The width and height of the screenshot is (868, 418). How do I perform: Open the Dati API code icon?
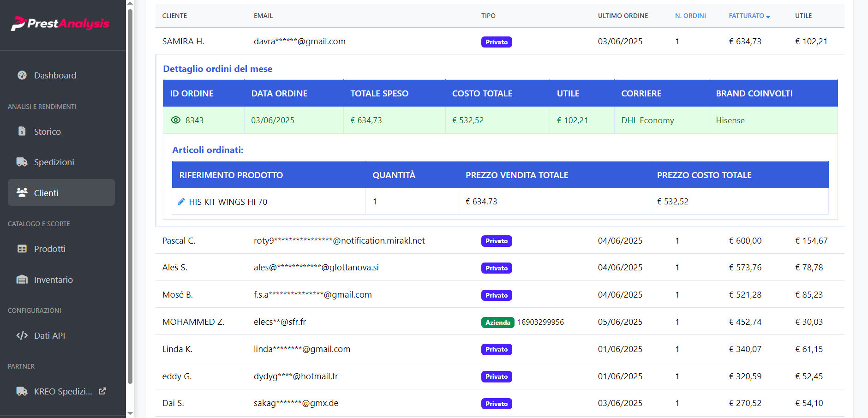point(22,335)
